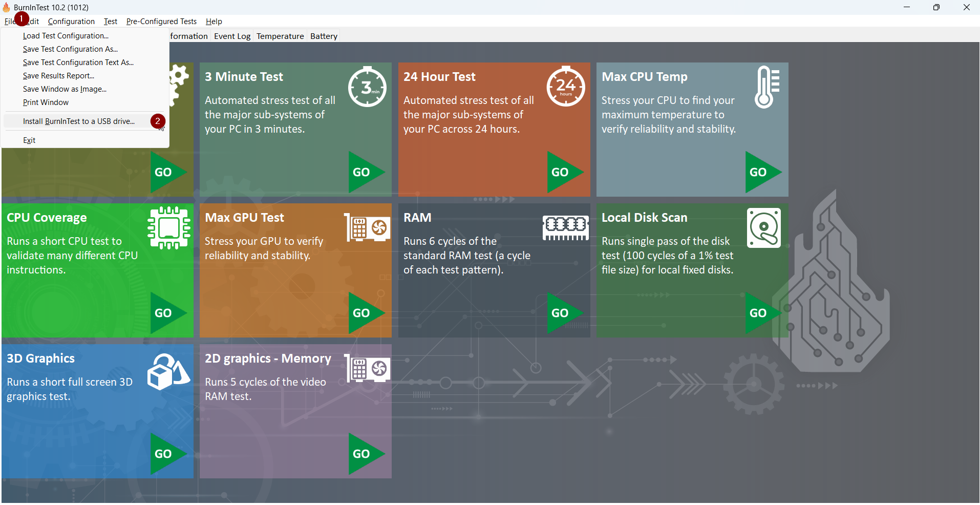Screen dimensions: 980x505
Task: Close the BurnInTest window
Action: click(966, 7)
